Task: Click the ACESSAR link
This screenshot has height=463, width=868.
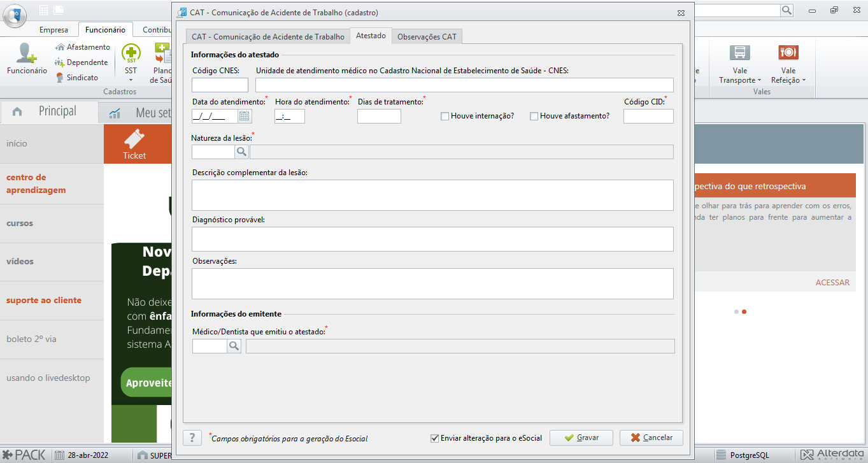Action: [x=832, y=282]
